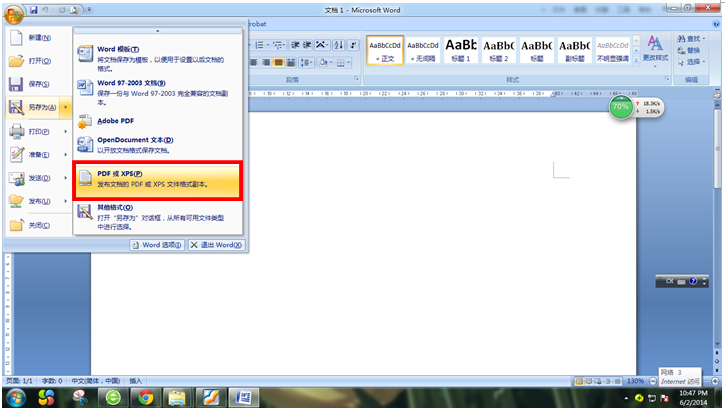Apply the 无间隔 style

click(x=423, y=50)
